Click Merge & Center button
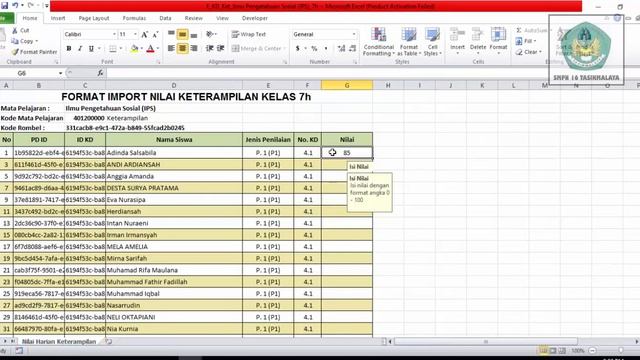The width and height of the screenshot is (640, 360). pos(258,49)
